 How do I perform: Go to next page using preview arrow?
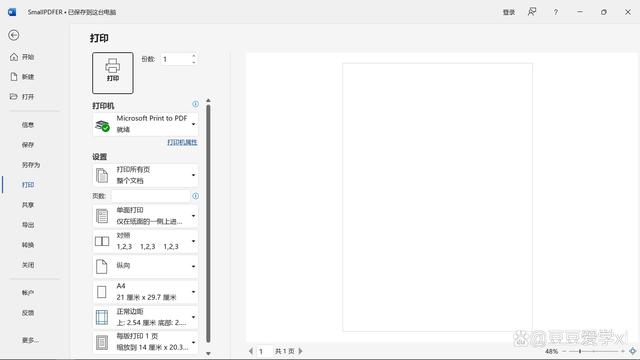pos(301,351)
